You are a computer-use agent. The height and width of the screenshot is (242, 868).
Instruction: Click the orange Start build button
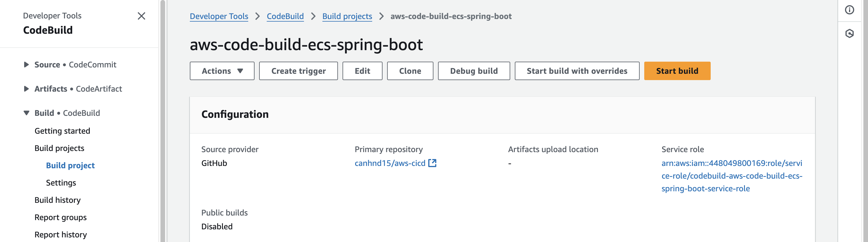677,71
